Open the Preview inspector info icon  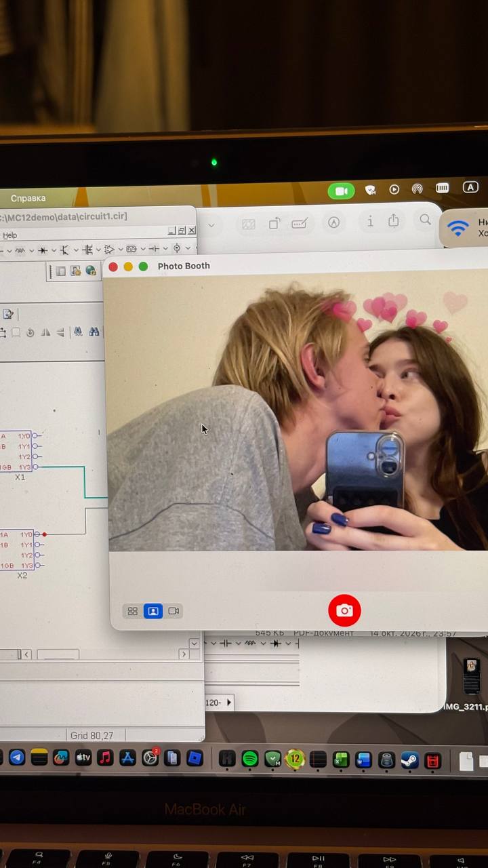point(370,221)
